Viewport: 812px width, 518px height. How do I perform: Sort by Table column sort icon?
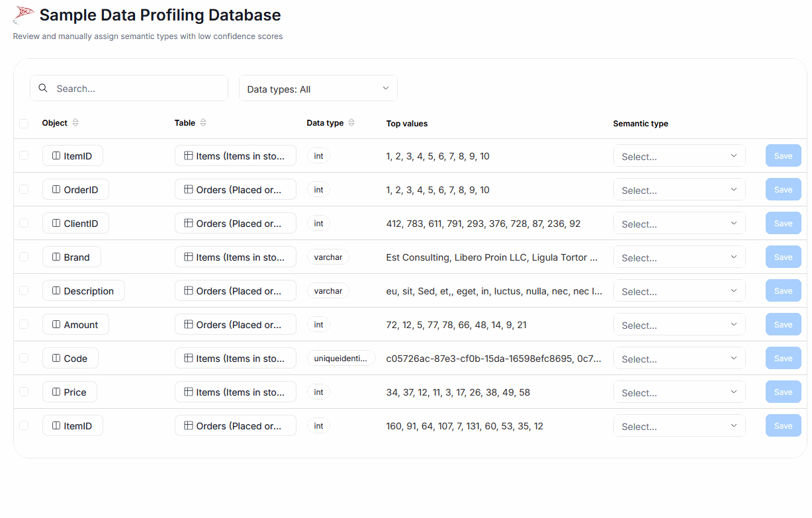[203, 123]
